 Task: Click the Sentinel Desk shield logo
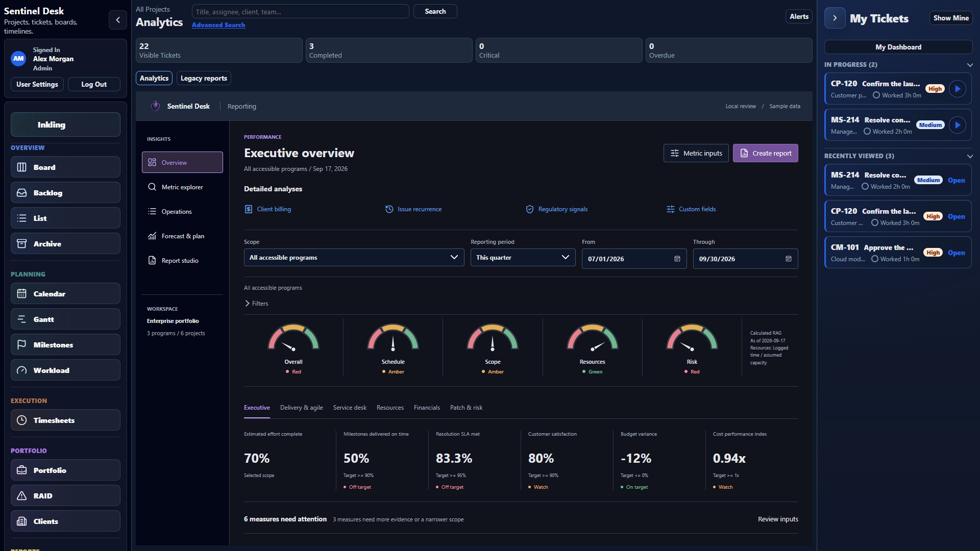coord(155,106)
